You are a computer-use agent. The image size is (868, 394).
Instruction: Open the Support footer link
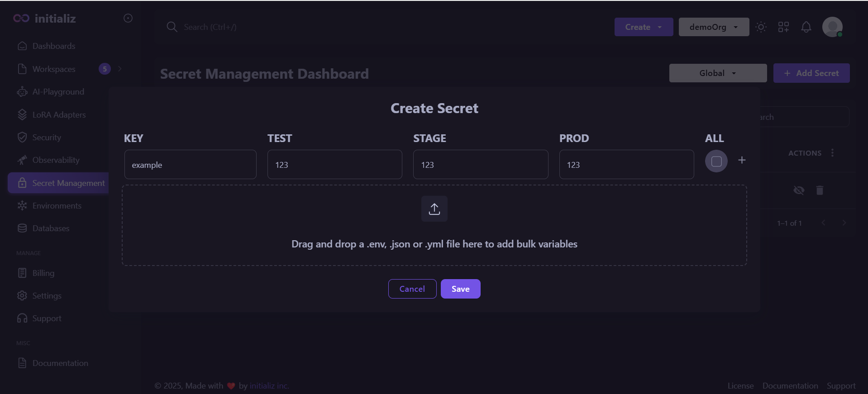click(x=841, y=386)
